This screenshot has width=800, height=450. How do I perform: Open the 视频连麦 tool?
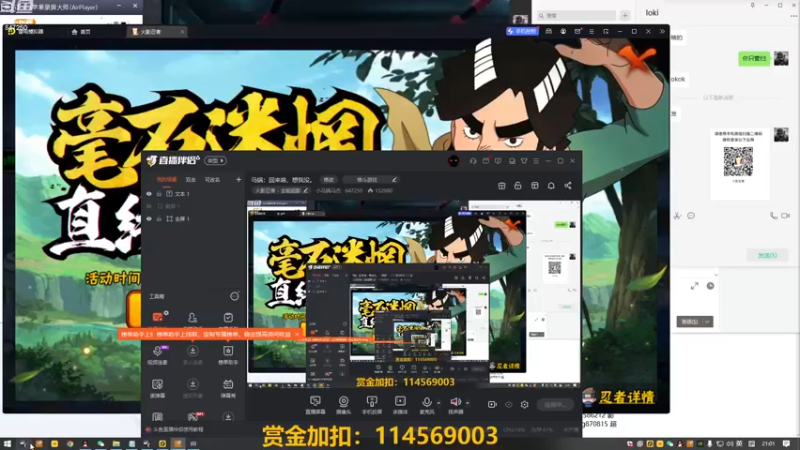(x=158, y=355)
